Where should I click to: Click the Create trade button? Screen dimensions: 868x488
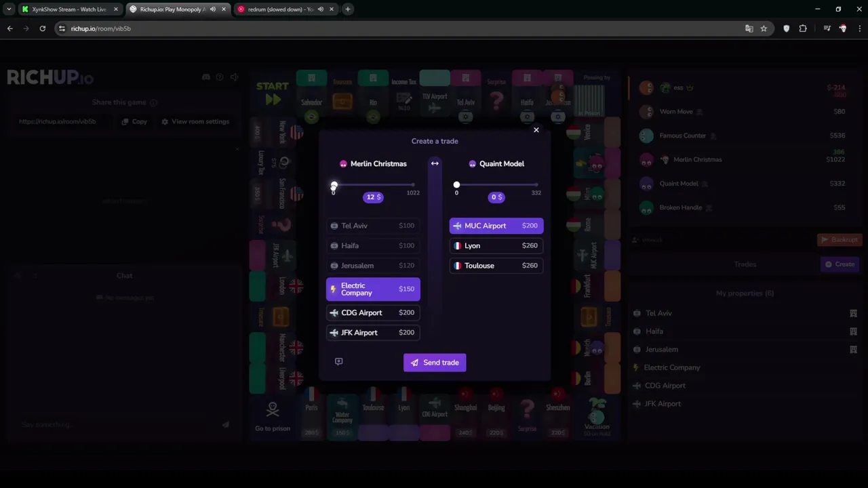pos(840,264)
